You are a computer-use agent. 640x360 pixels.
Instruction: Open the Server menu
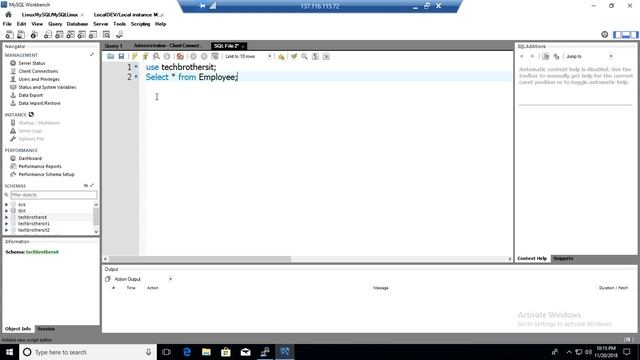pyautogui.click(x=100, y=24)
